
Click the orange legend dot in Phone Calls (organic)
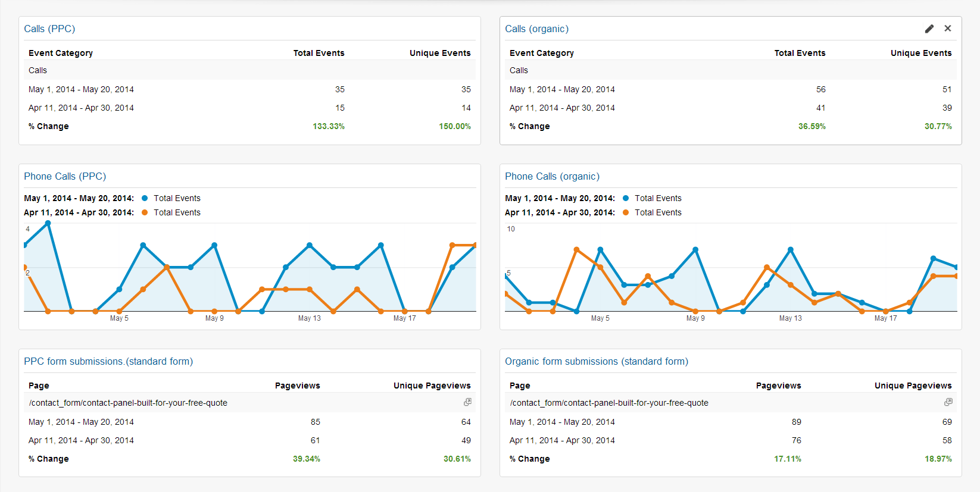point(626,212)
